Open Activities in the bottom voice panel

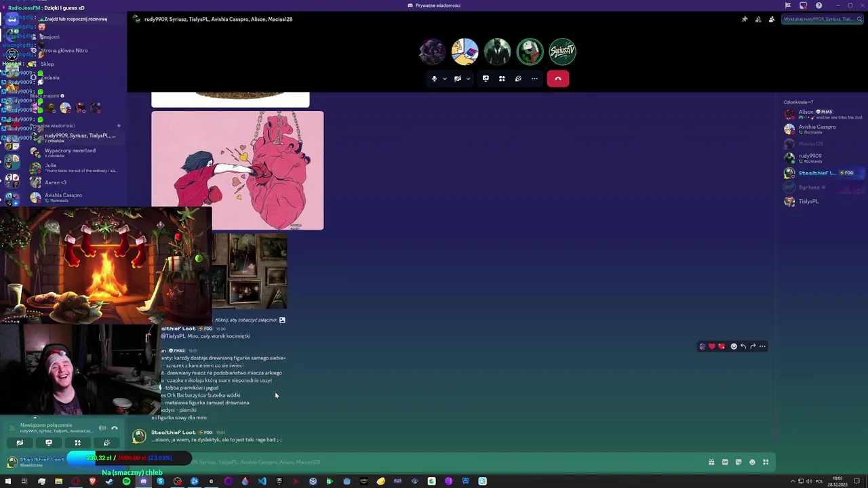(x=77, y=443)
